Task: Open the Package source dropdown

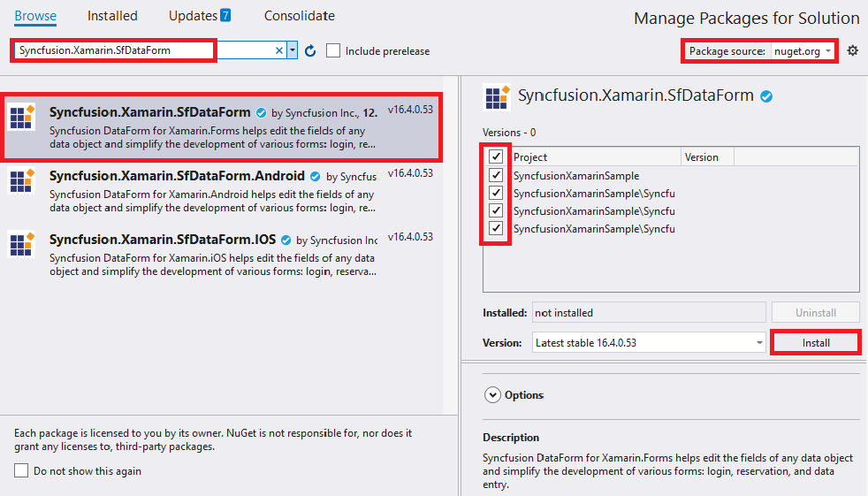Action: (803, 51)
